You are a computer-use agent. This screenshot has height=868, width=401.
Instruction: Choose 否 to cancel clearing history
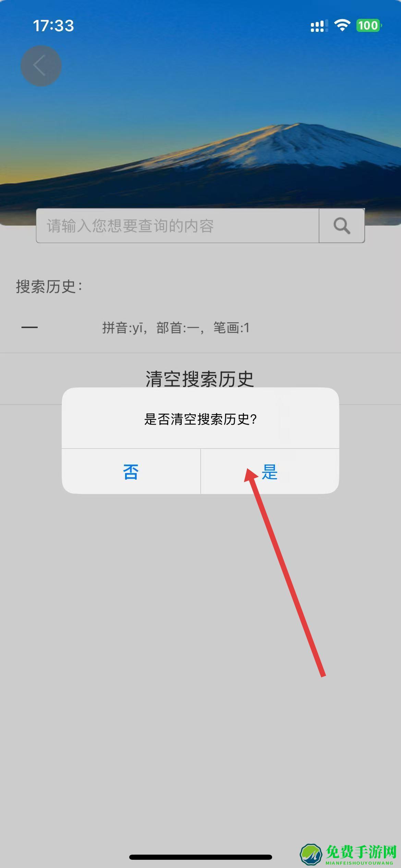[131, 471]
